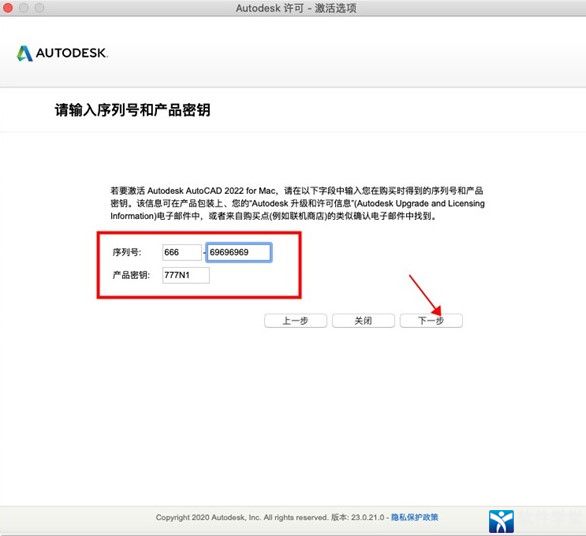Screen dimensions: 586x536
Task: Click the 序列号 label
Action: [x=127, y=252]
